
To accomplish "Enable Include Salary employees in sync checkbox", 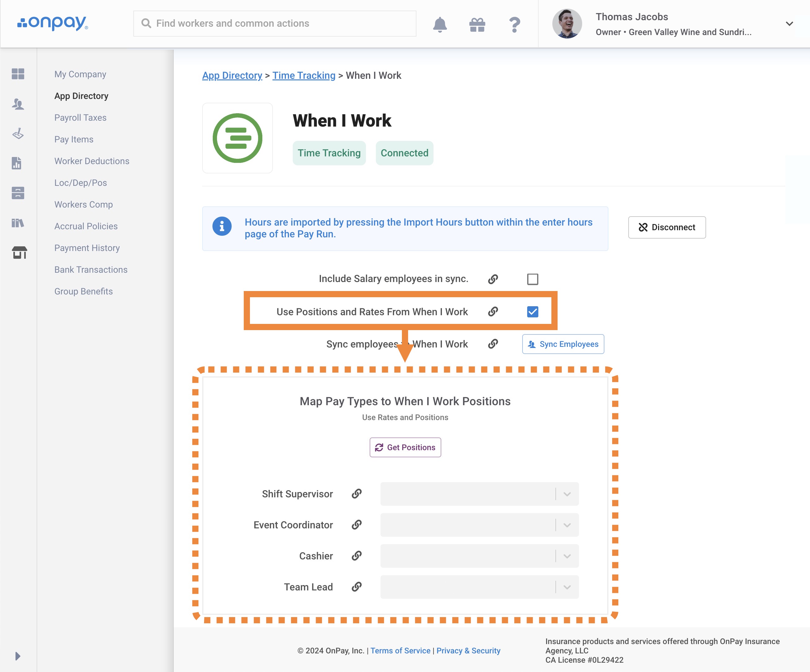I will click(x=532, y=279).
